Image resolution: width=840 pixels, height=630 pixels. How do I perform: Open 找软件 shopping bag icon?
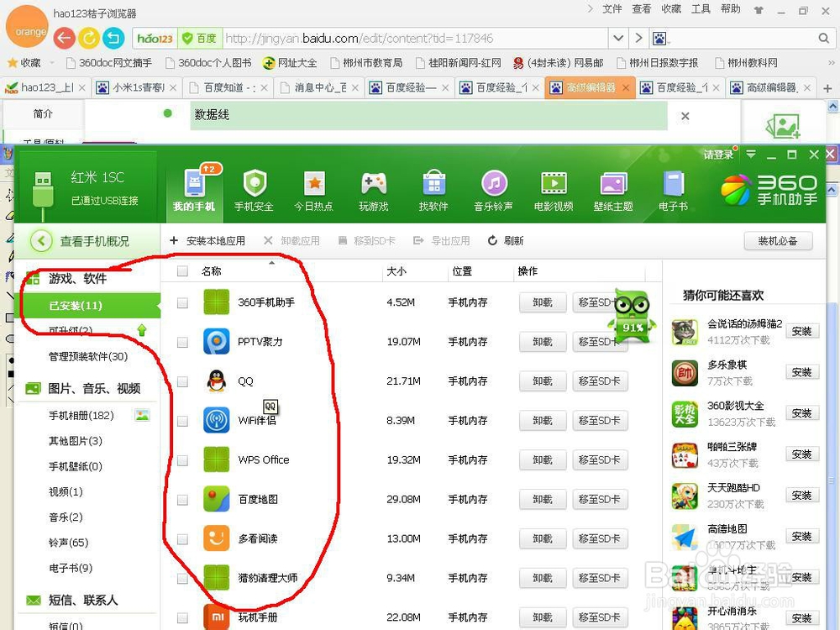434,182
